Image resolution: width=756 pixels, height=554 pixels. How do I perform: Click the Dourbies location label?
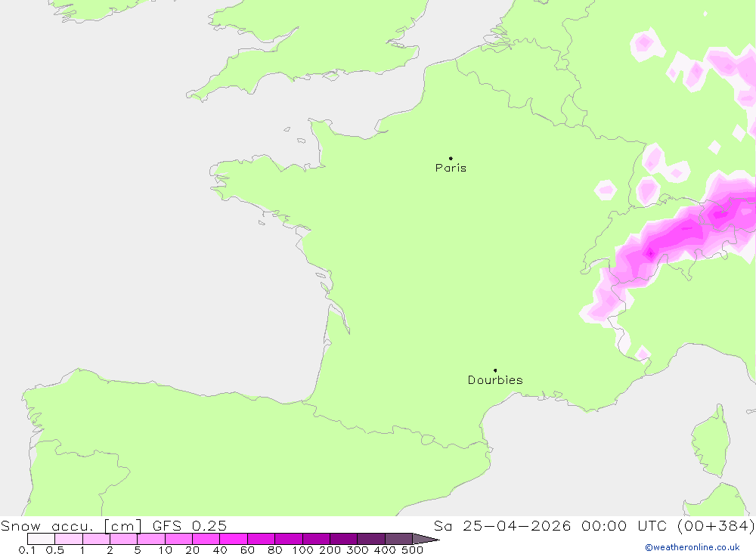(495, 380)
